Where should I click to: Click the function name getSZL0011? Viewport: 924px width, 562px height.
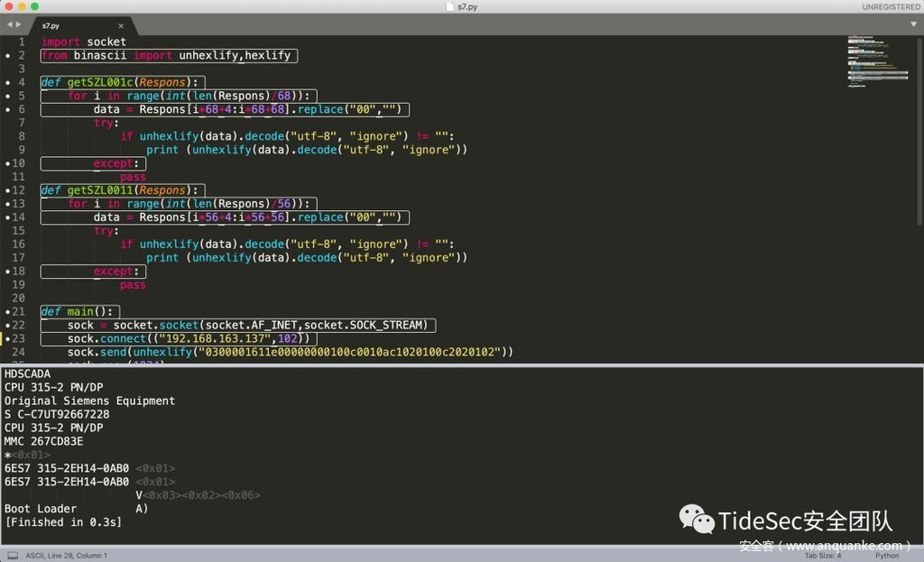[100, 190]
